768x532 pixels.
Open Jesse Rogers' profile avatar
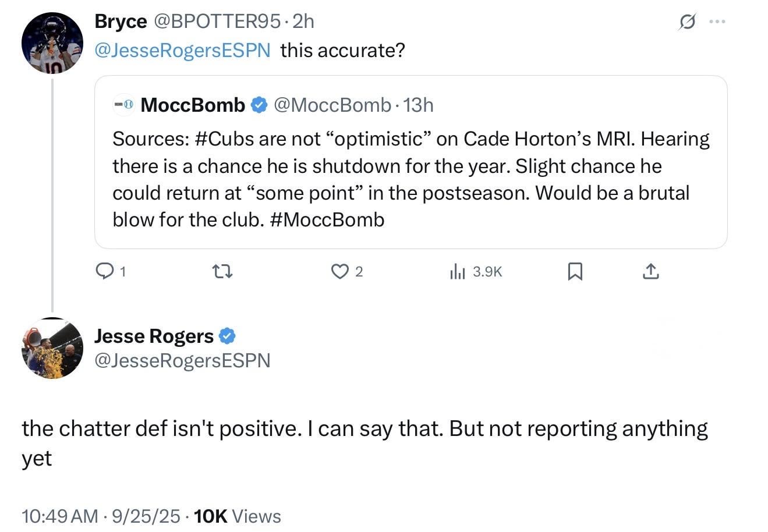52,348
